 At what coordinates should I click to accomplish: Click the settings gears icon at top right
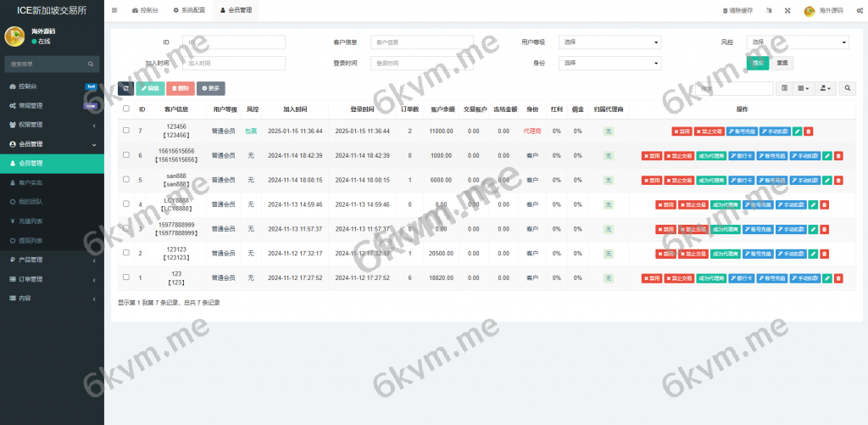(x=860, y=10)
